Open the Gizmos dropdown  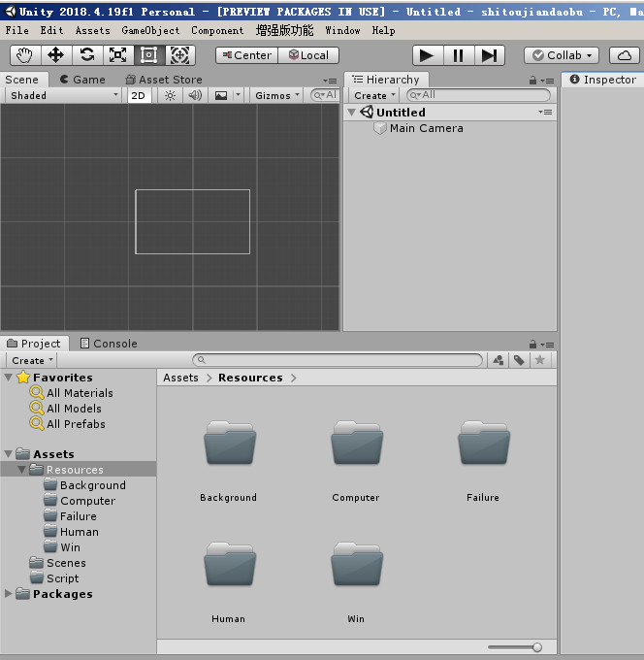(x=277, y=95)
